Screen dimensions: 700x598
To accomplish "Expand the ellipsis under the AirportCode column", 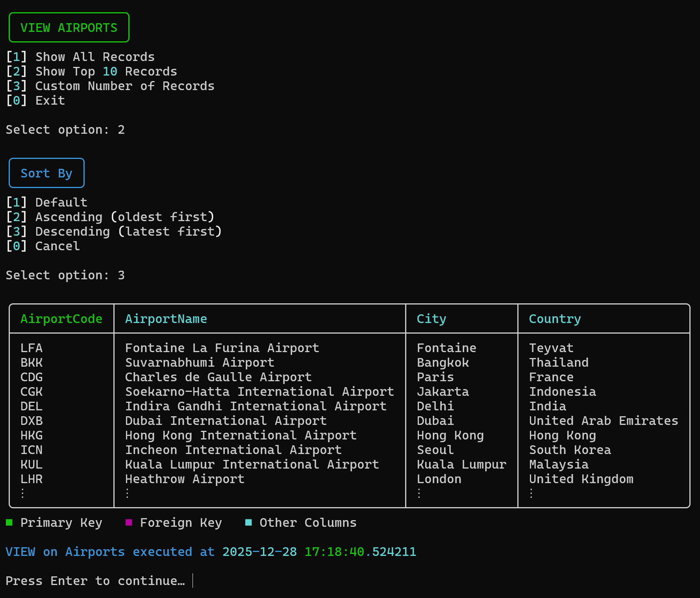I will [x=22, y=493].
